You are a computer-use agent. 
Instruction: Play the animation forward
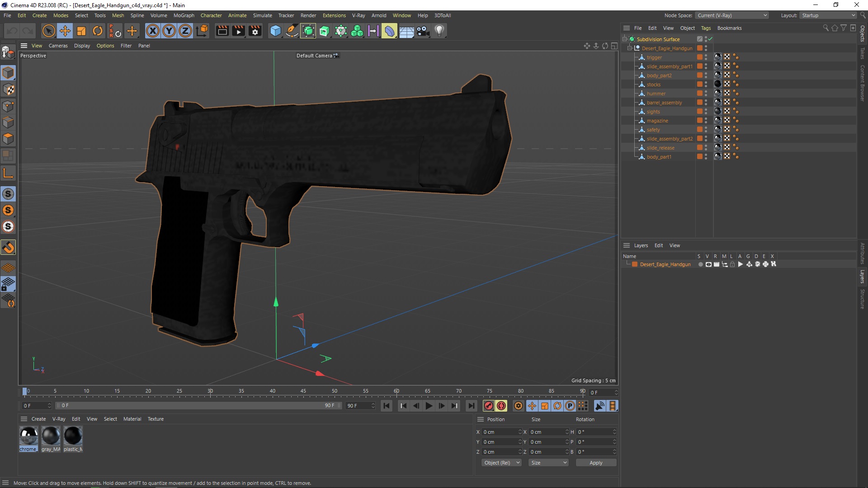(429, 406)
